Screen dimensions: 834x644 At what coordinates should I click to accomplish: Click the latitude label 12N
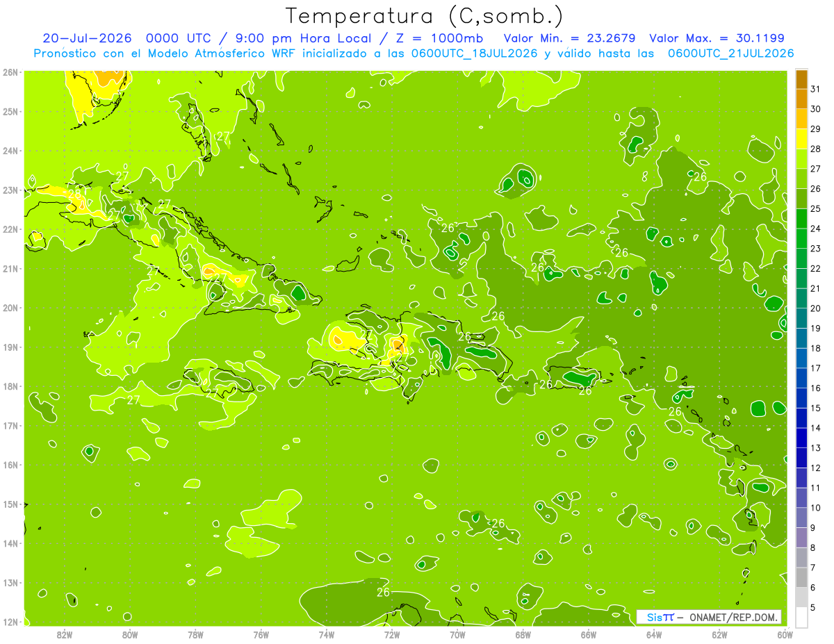point(10,622)
